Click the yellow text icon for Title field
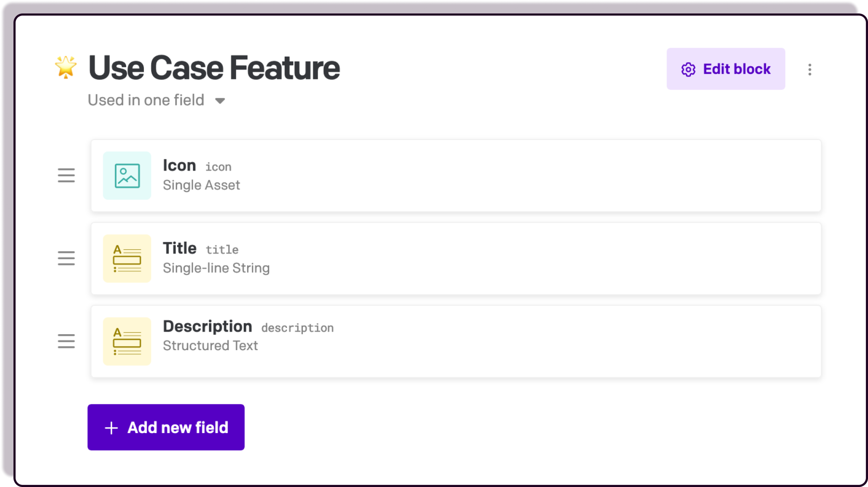Screen dimensions: 868x487 click(x=127, y=258)
